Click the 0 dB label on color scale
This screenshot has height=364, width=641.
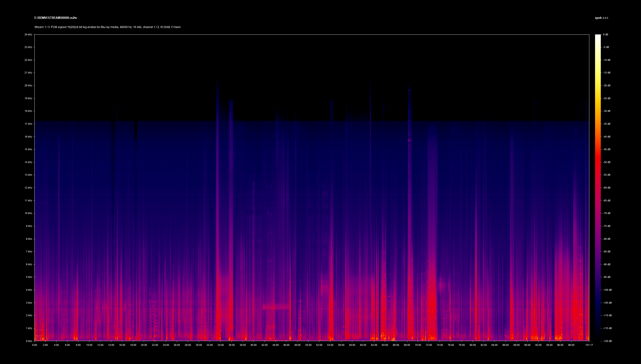[605, 34]
